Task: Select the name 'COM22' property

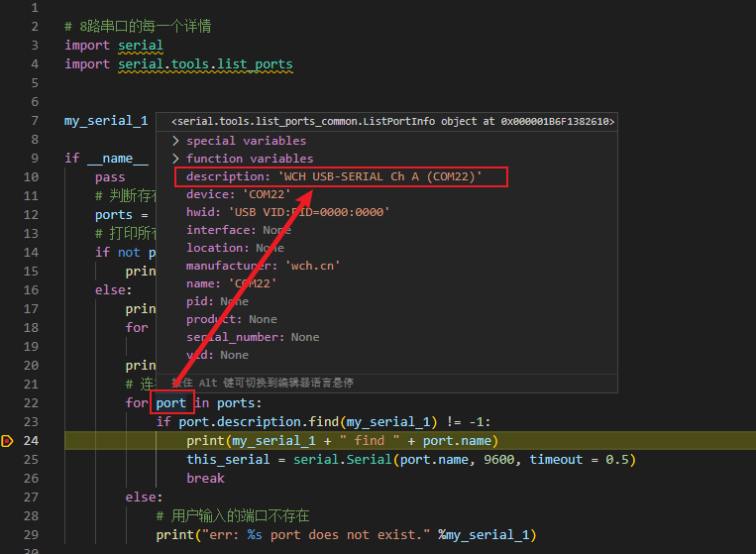Action: (x=231, y=283)
